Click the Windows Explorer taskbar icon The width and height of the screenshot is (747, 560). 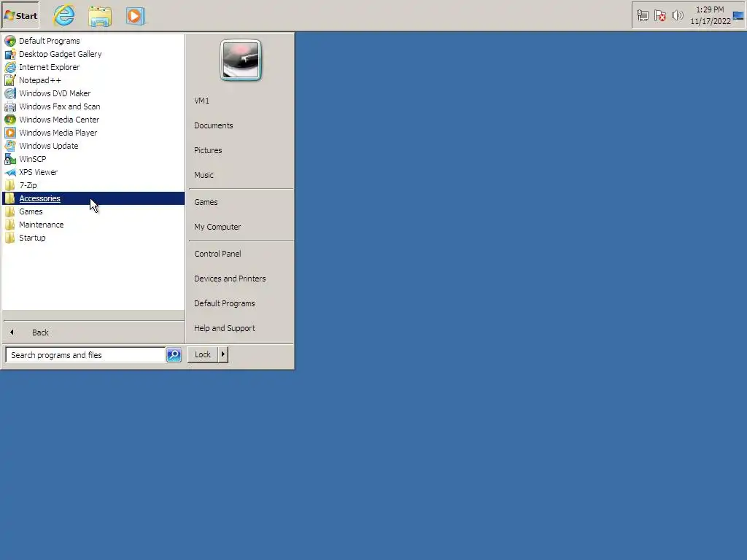(100, 16)
